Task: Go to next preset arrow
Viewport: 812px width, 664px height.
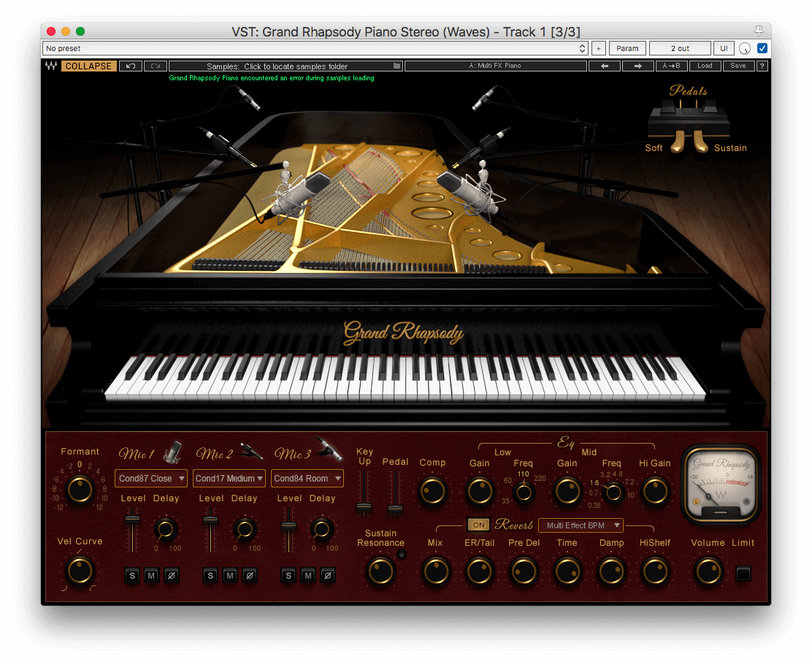Action: 638,66
